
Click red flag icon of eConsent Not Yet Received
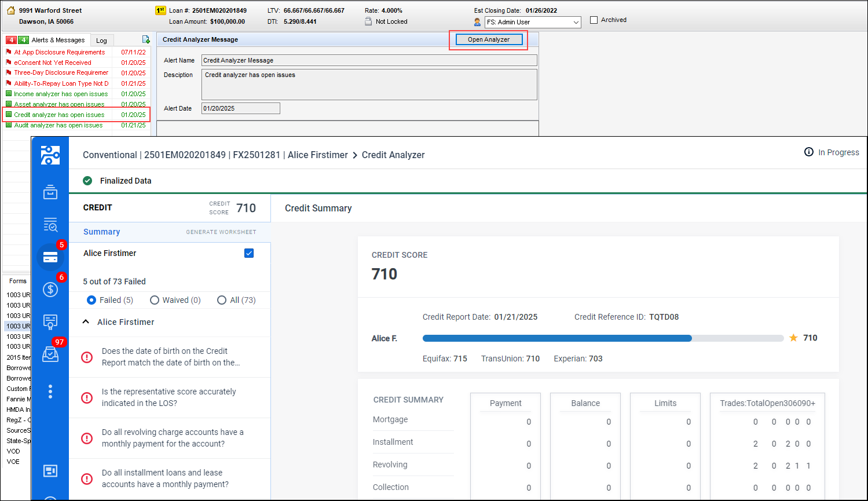point(9,63)
